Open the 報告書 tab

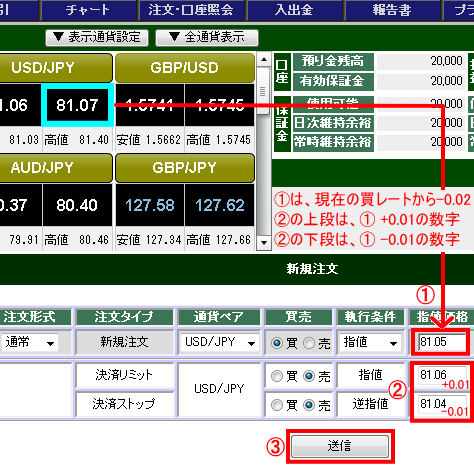(392, 10)
